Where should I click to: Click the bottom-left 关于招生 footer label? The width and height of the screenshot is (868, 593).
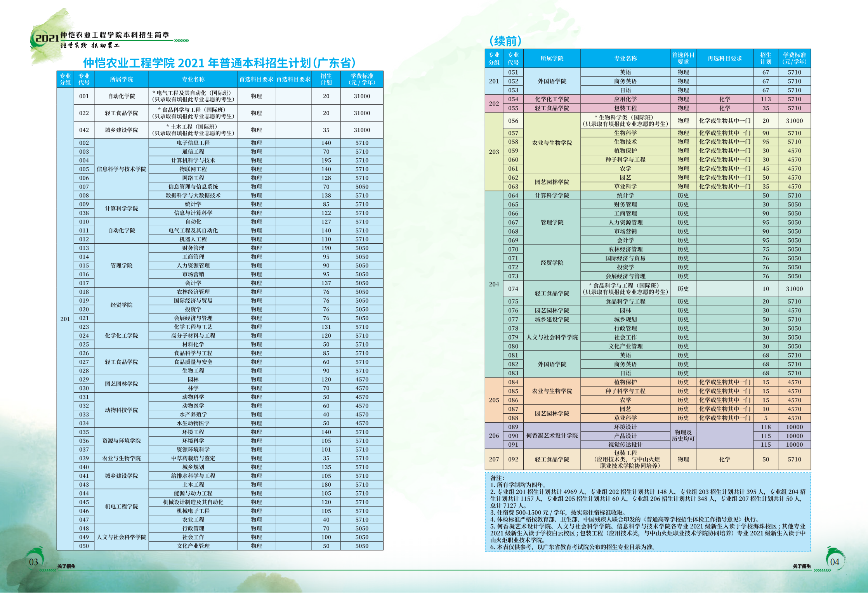(66, 566)
